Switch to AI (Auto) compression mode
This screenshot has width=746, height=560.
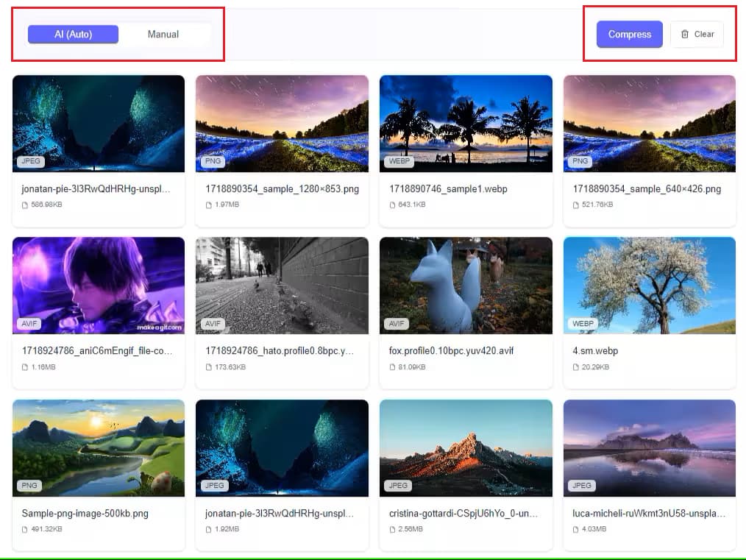(x=73, y=35)
